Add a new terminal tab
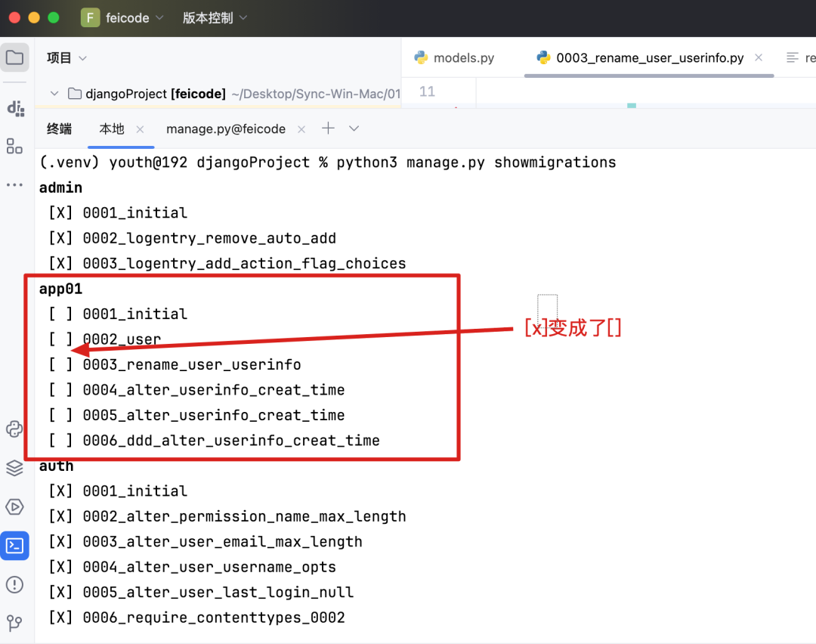 (328, 128)
